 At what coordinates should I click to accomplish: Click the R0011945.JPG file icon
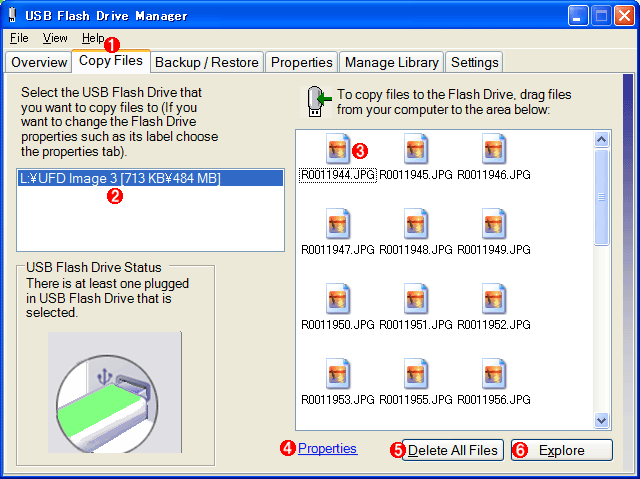(x=416, y=149)
